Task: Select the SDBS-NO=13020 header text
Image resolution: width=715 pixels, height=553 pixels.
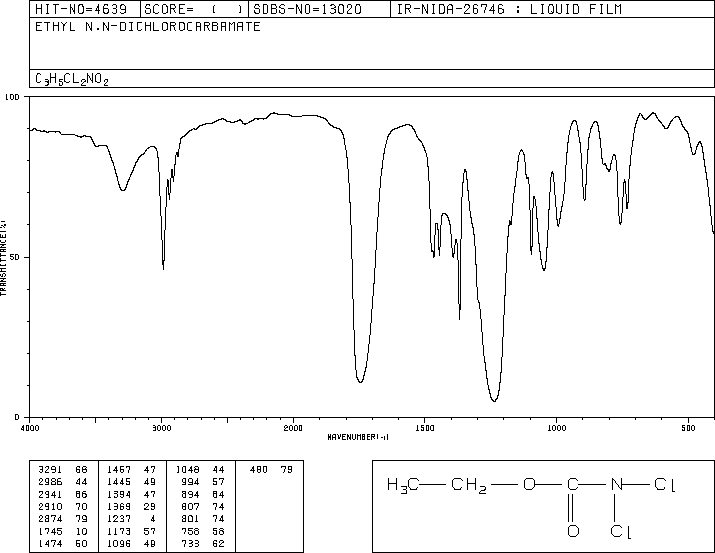Action: click(x=307, y=9)
